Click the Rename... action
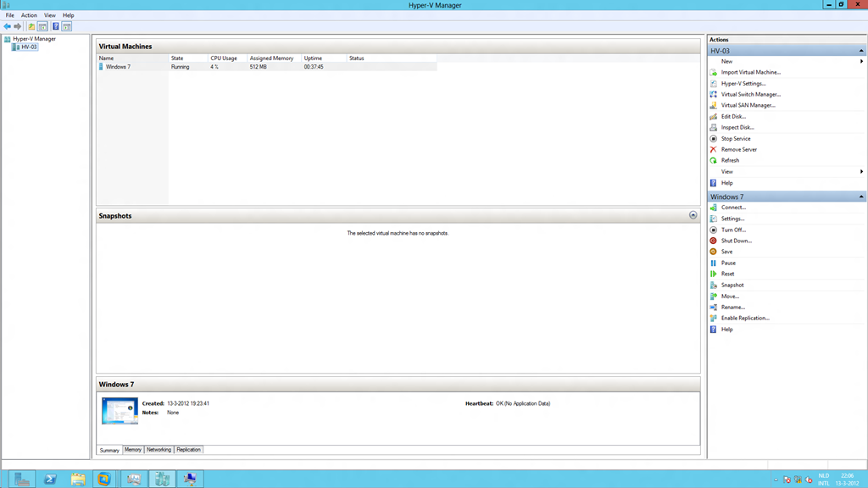 click(x=733, y=307)
